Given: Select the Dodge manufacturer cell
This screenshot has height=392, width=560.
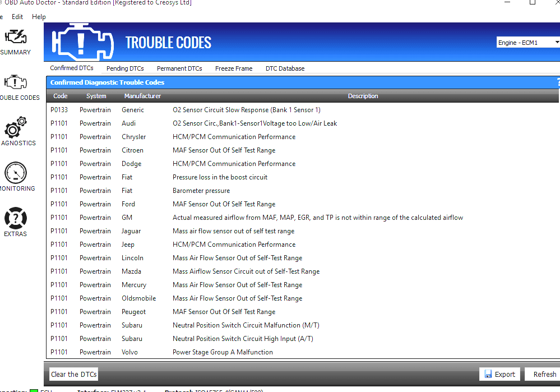Looking at the screenshot, I should coord(131,164).
